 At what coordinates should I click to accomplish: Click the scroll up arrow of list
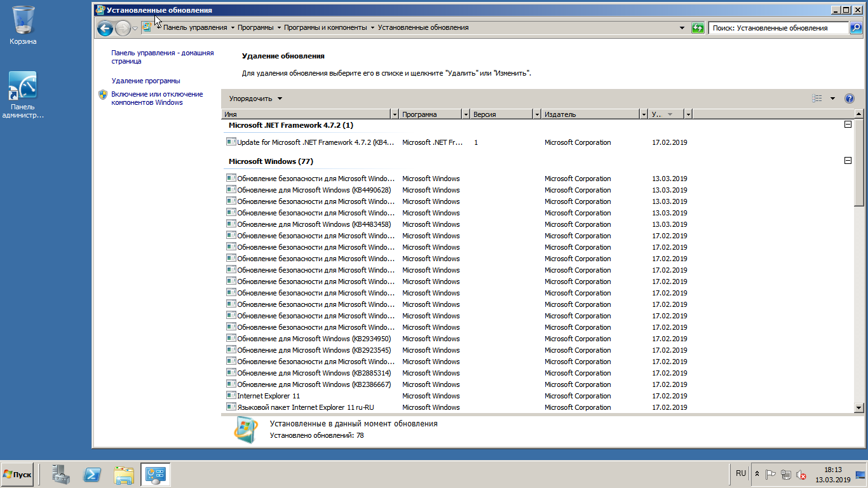pyautogui.click(x=858, y=115)
